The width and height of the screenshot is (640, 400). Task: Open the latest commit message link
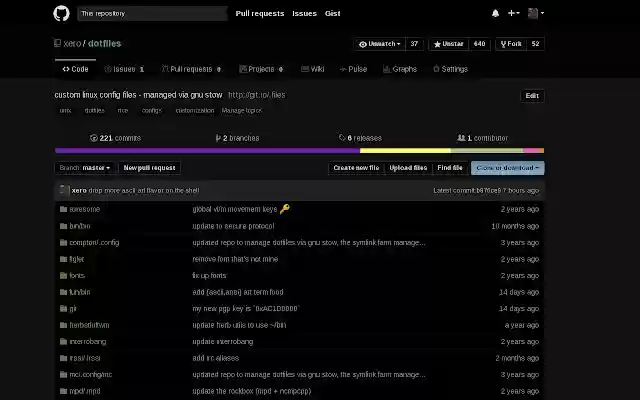[x=144, y=191]
